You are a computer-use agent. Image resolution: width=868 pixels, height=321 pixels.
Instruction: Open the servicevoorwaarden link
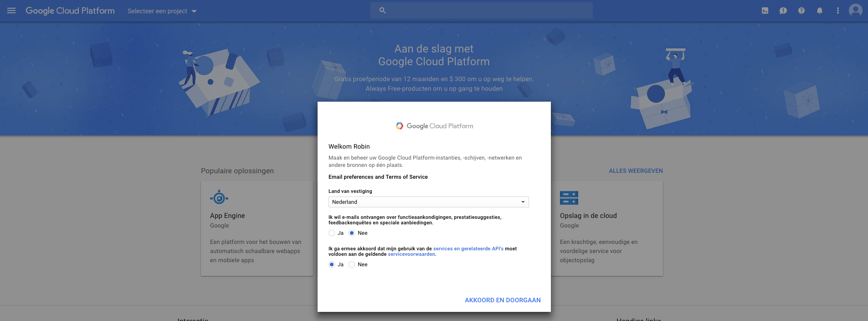coord(411,254)
